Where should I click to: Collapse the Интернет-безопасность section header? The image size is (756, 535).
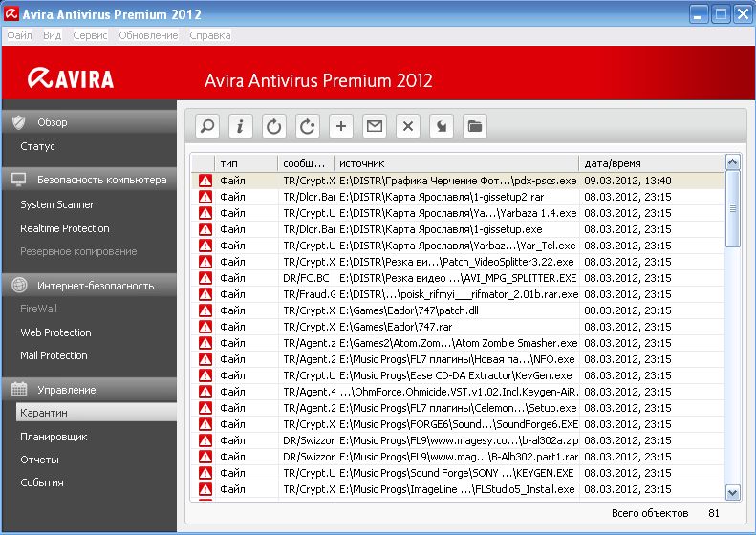(90, 286)
